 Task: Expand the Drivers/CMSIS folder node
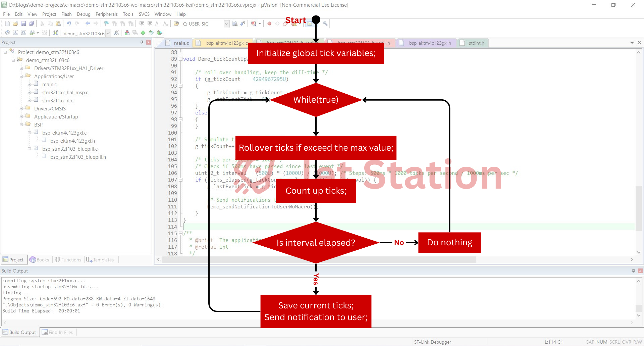tap(21, 109)
